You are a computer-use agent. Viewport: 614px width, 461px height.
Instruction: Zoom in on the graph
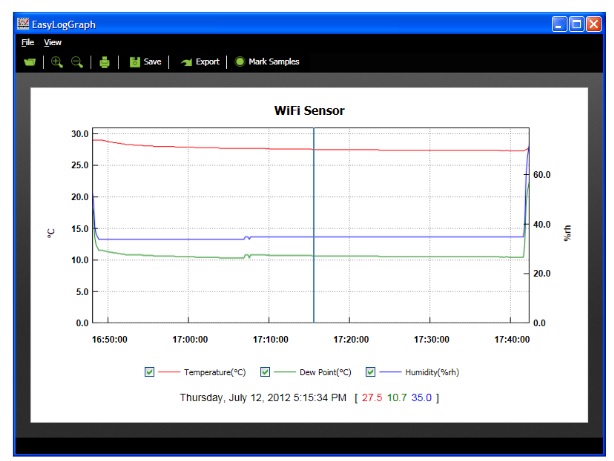coord(57,62)
